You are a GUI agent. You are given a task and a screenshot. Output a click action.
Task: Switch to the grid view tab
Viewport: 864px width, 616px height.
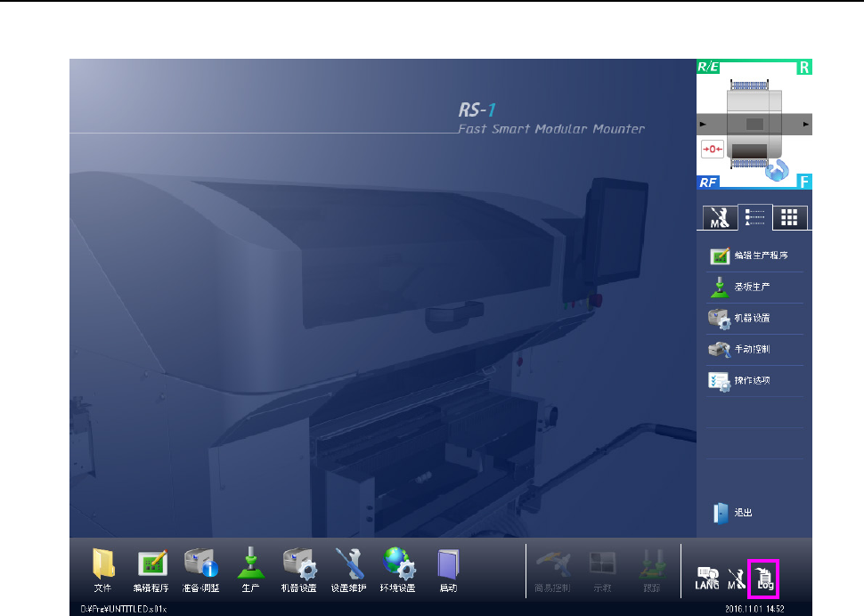(x=789, y=217)
